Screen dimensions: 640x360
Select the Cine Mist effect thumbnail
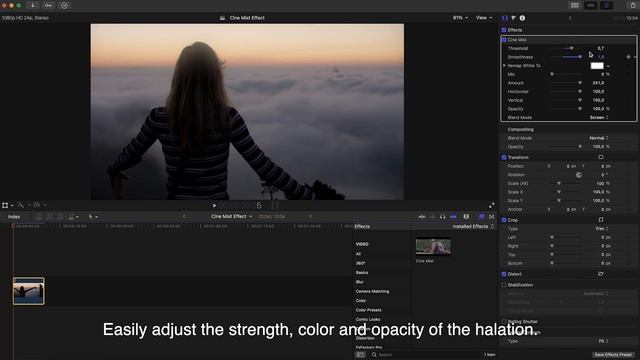433,247
